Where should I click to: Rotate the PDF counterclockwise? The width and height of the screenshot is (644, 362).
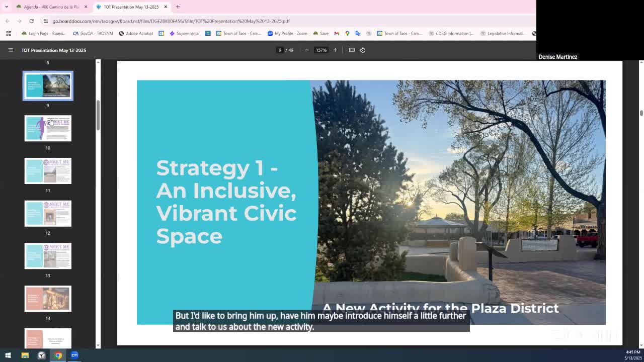pyautogui.click(x=362, y=50)
